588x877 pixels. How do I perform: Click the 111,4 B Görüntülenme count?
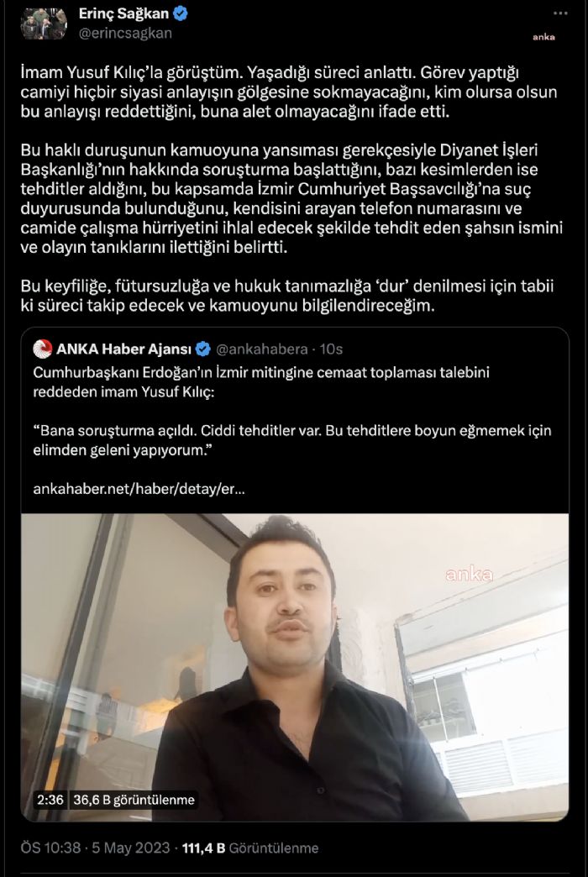250,848
